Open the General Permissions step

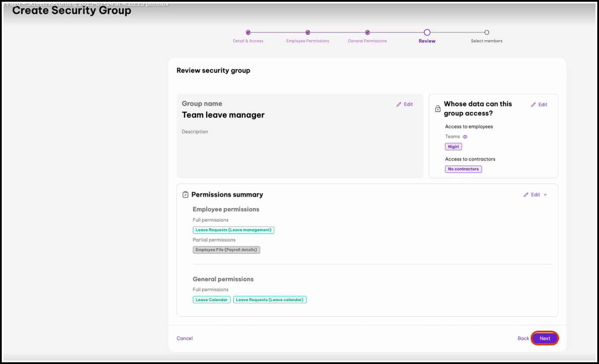coord(367,32)
